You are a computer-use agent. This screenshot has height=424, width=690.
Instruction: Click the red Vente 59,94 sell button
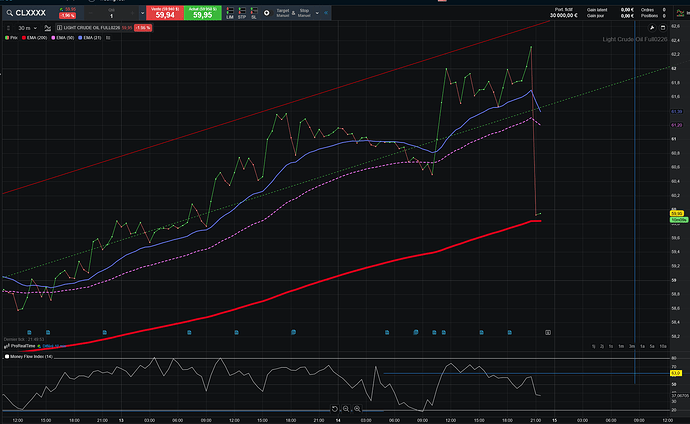click(165, 13)
